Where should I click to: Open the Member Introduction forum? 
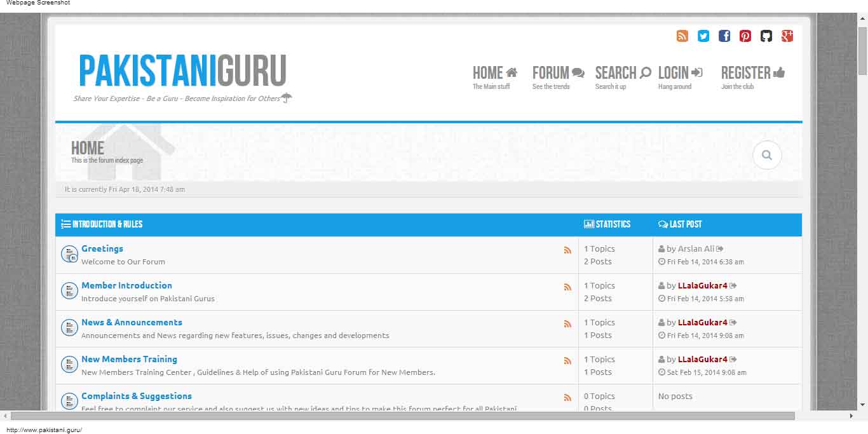[126, 285]
